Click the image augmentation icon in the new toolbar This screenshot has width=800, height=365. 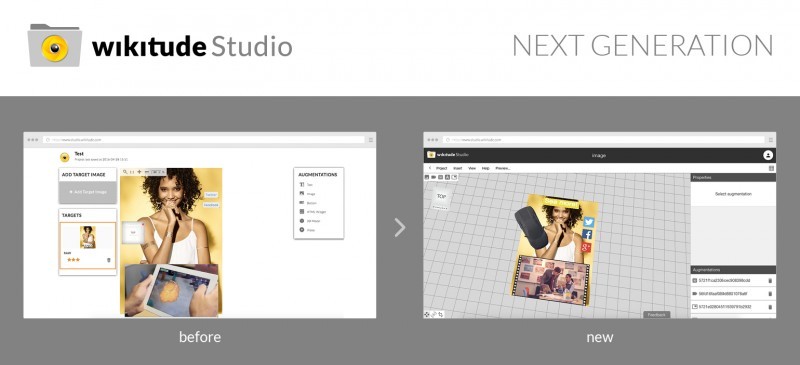point(427,177)
